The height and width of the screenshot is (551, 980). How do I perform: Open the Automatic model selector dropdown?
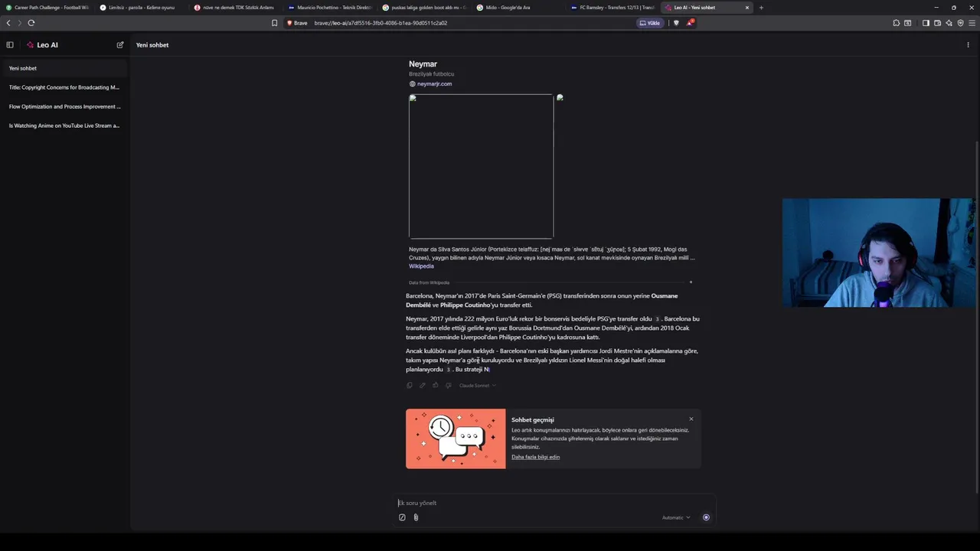[676, 517]
